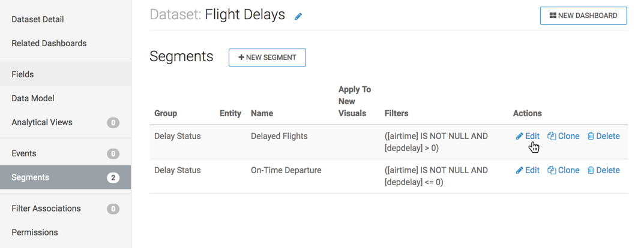Click the On-Time Departure segment name

(x=286, y=170)
